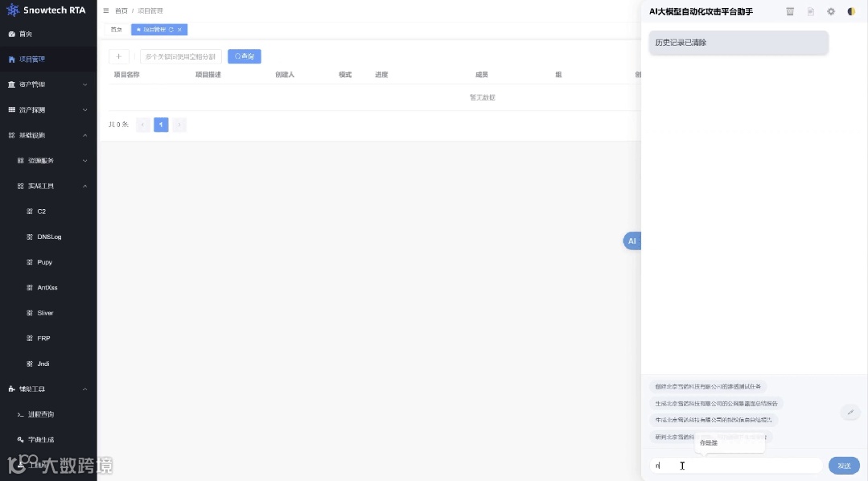Click the grid icon beside 基础设施
This screenshot has width=868, height=481.
(x=11, y=135)
